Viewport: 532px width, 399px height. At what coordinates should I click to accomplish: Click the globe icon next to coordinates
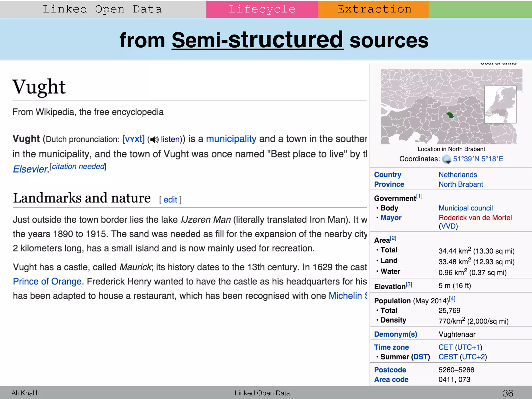click(x=447, y=159)
